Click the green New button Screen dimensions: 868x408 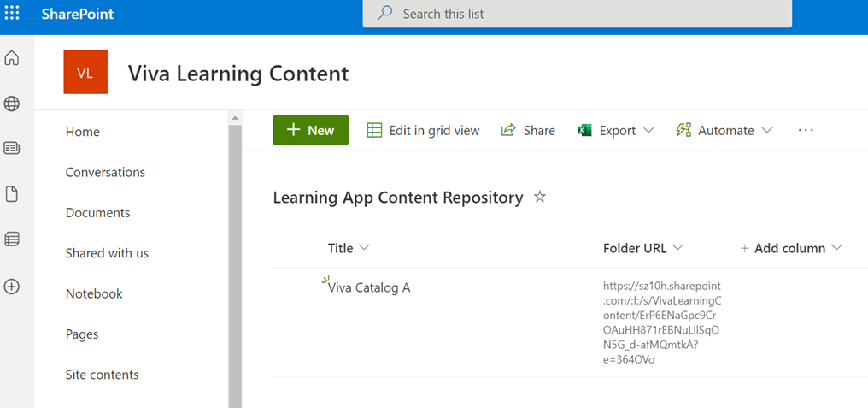(311, 130)
